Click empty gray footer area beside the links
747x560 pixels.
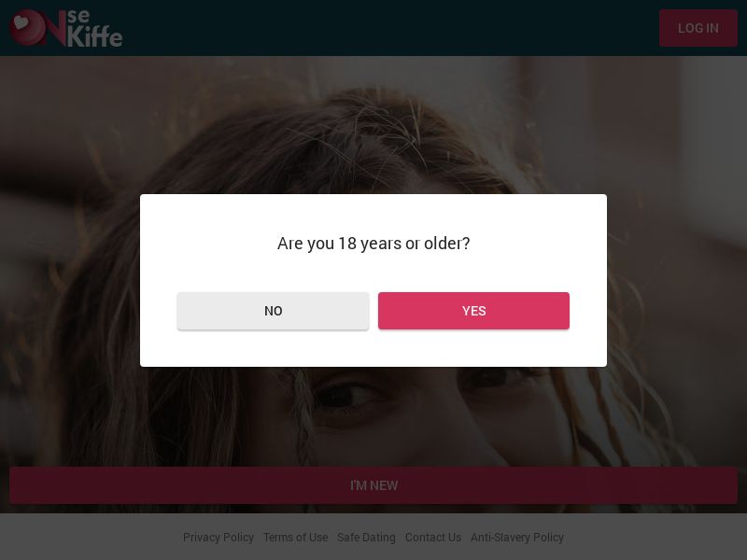tap(84, 538)
